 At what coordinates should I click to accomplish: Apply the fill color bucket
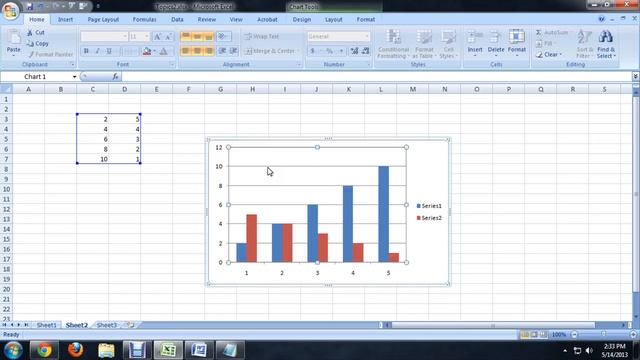click(x=147, y=51)
